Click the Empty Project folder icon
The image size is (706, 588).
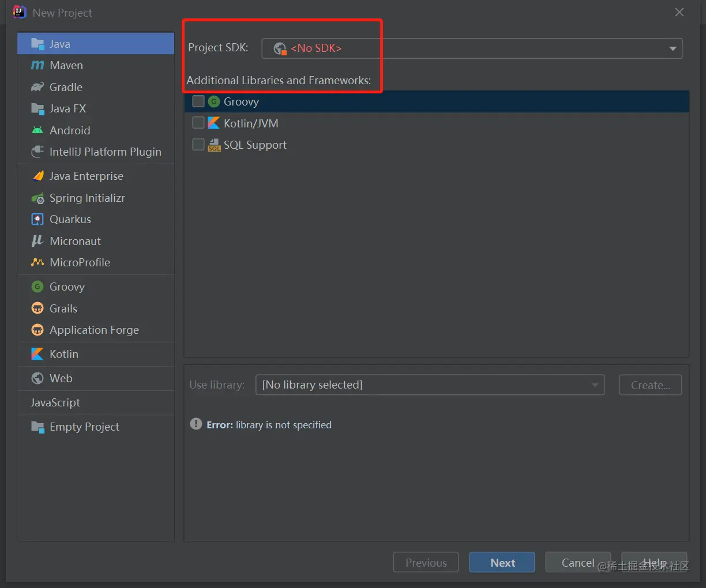[x=37, y=427]
